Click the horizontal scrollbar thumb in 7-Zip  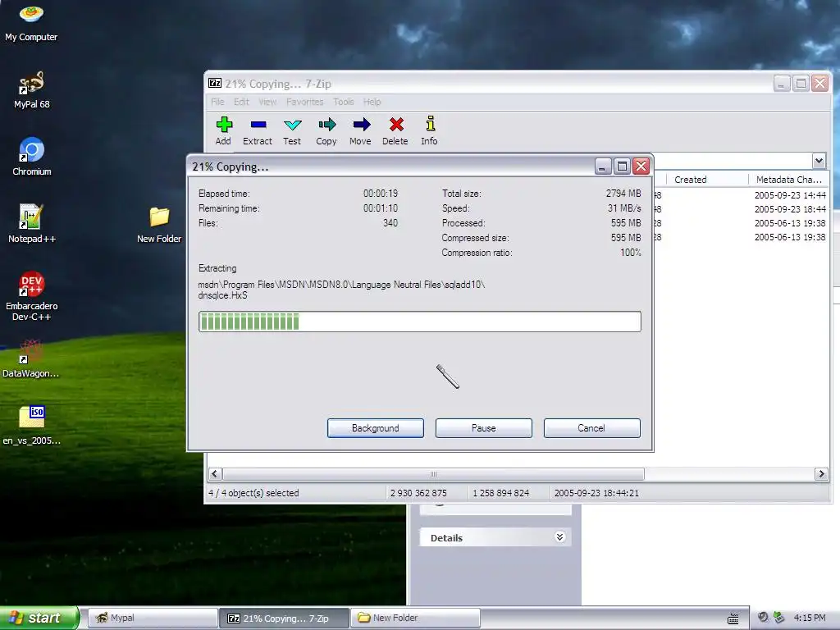[433, 473]
